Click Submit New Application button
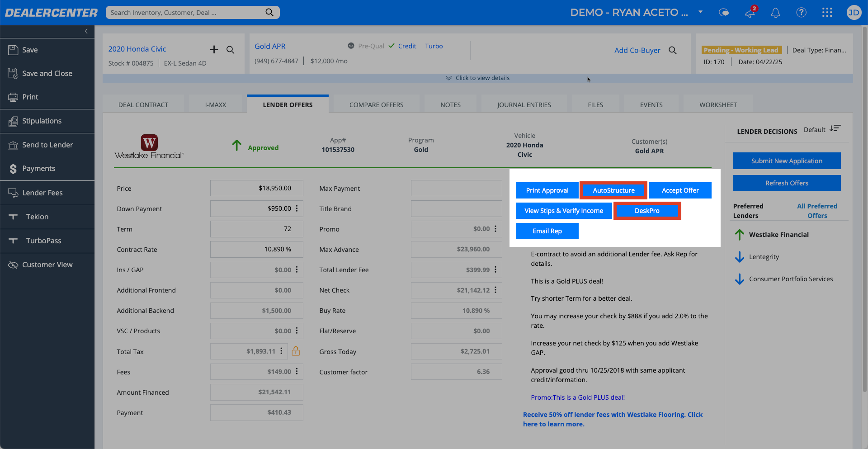The height and width of the screenshot is (449, 868). pyautogui.click(x=787, y=161)
